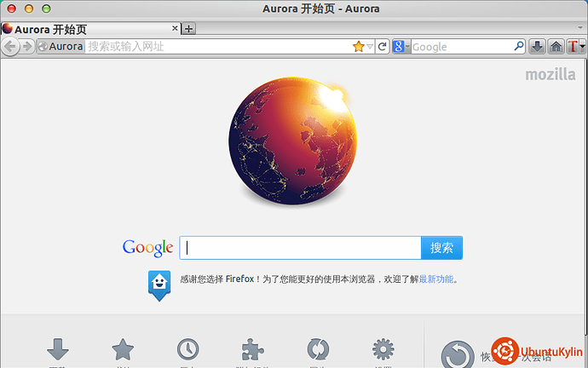Viewport: 588px width, 368px height.
Task: Click the blue house snippet icon
Action: point(159,285)
